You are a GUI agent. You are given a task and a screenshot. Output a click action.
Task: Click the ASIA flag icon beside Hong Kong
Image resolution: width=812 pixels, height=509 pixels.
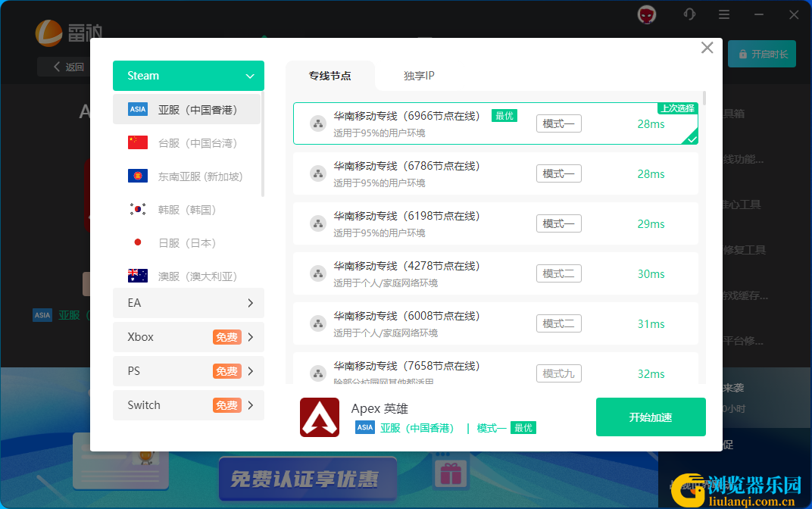(x=138, y=109)
